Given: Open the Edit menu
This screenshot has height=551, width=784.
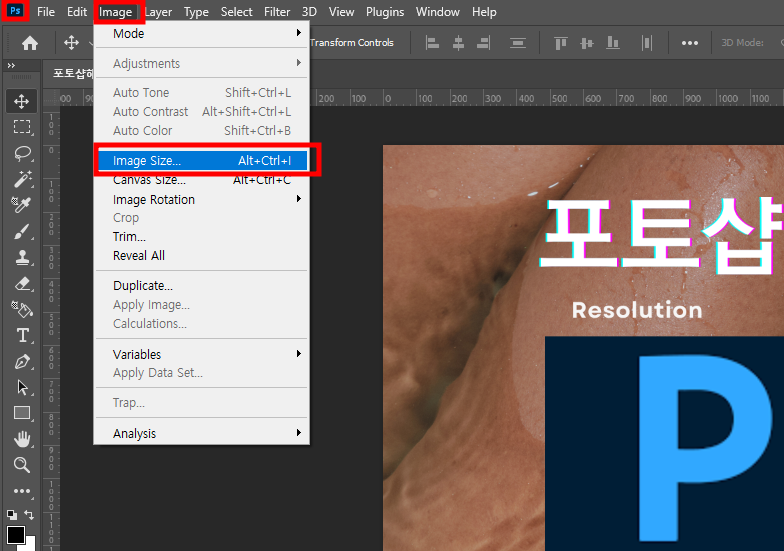Looking at the screenshot, I should coord(77,12).
